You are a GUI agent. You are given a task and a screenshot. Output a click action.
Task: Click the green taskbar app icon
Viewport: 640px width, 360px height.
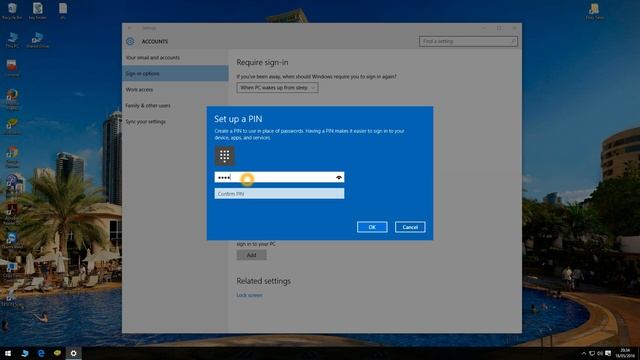tap(58, 353)
